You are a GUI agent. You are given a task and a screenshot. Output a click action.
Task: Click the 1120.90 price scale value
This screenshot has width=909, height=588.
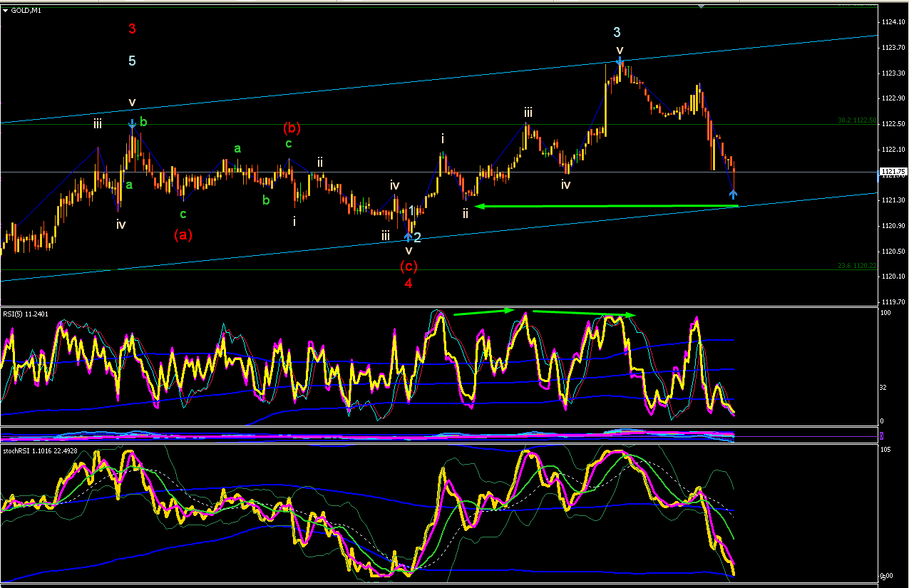pos(894,226)
